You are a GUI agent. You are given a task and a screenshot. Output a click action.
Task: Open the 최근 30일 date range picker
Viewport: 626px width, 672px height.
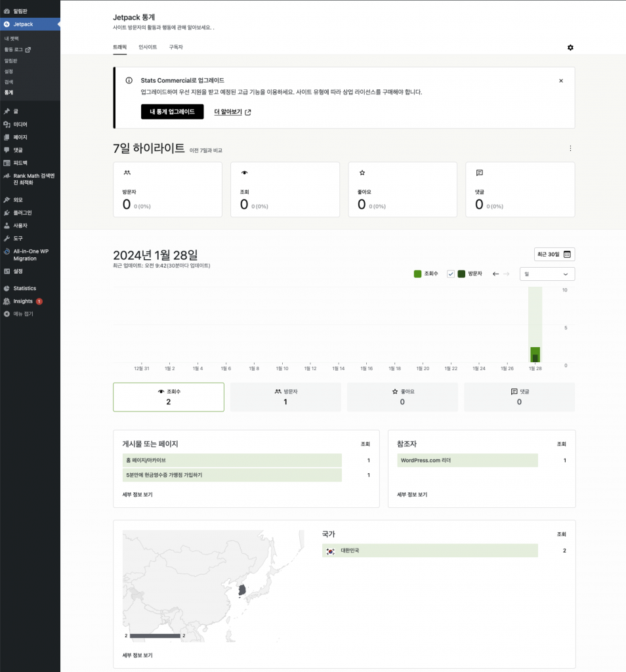tap(554, 254)
